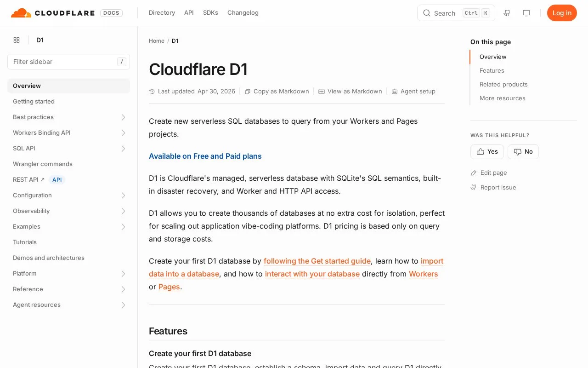Open the Directory menu item

pyautogui.click(x=162, y=13)
